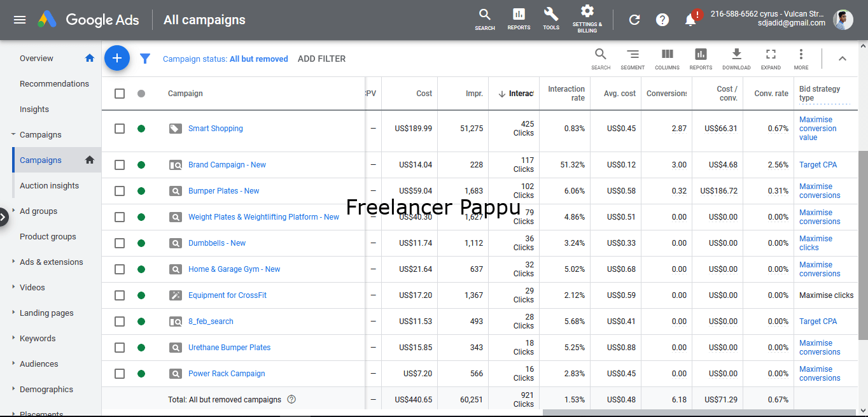868x417 pixels.
Task: Open the Insights page
Action: tap(34, 109)
